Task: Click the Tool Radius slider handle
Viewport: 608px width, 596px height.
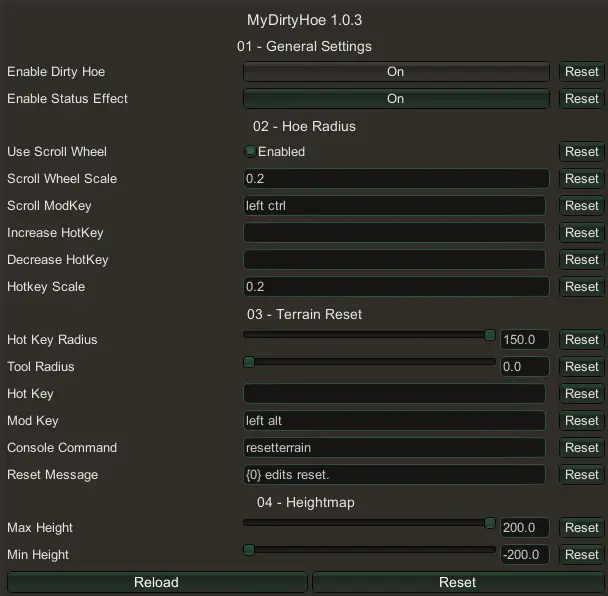Action: tap(249, 362)
